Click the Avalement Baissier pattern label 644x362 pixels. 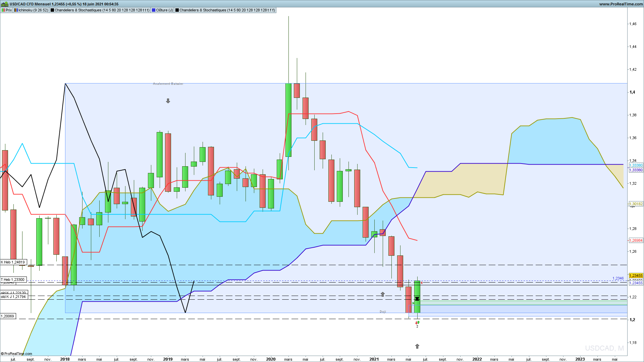168,84
